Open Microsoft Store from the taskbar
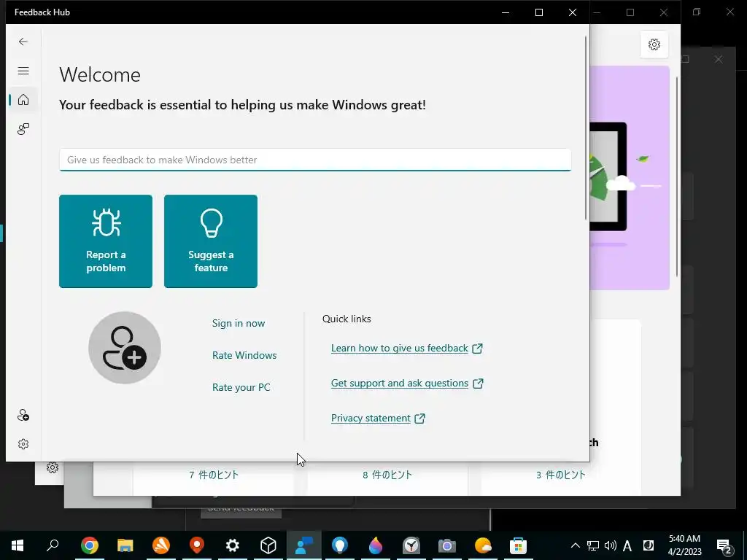The width and height of the screenshot is (747, 560). [x=519, y=545]
